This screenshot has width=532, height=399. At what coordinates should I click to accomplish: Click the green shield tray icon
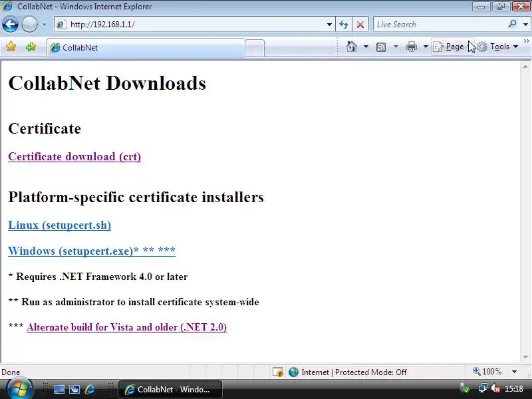coord(465,388)
